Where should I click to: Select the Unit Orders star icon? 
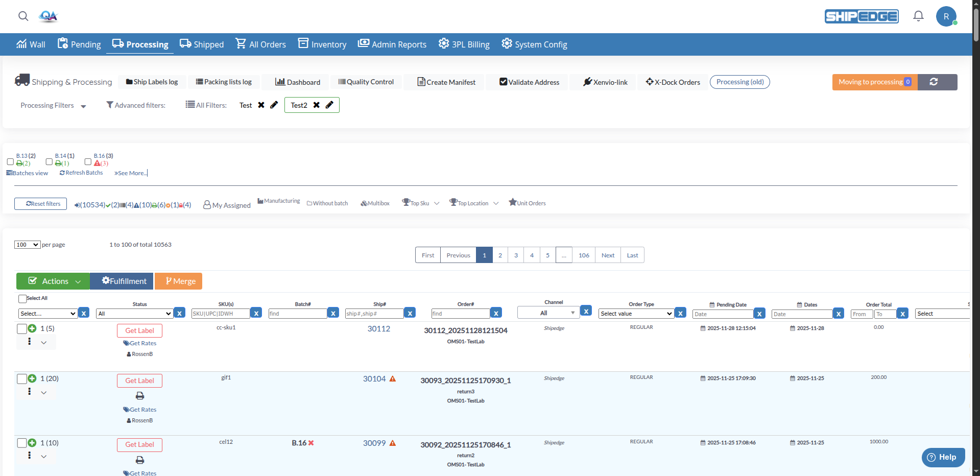pos(513,202)
